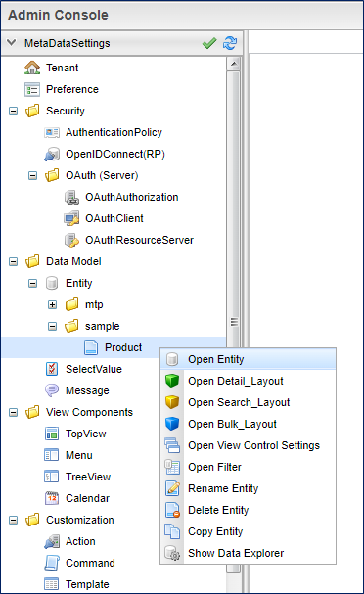Image resolution: width=364 pixels, height=594 pixels.
Task: Choose Copy Entity menu entry
Action: (x=249, y=532)
